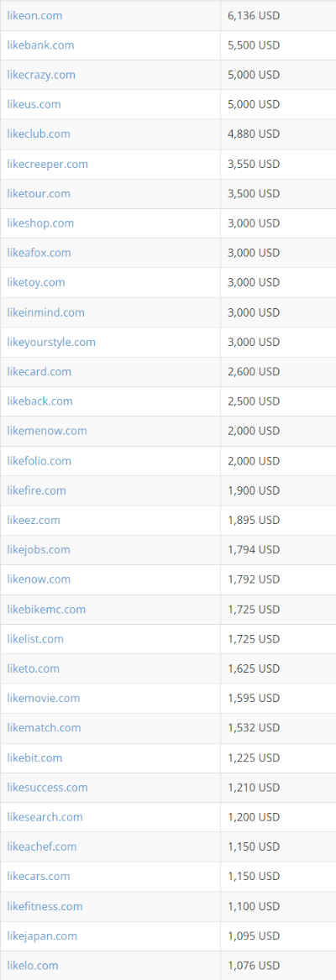
Task: Visit likefitness.com domain link
Action: 45,906
